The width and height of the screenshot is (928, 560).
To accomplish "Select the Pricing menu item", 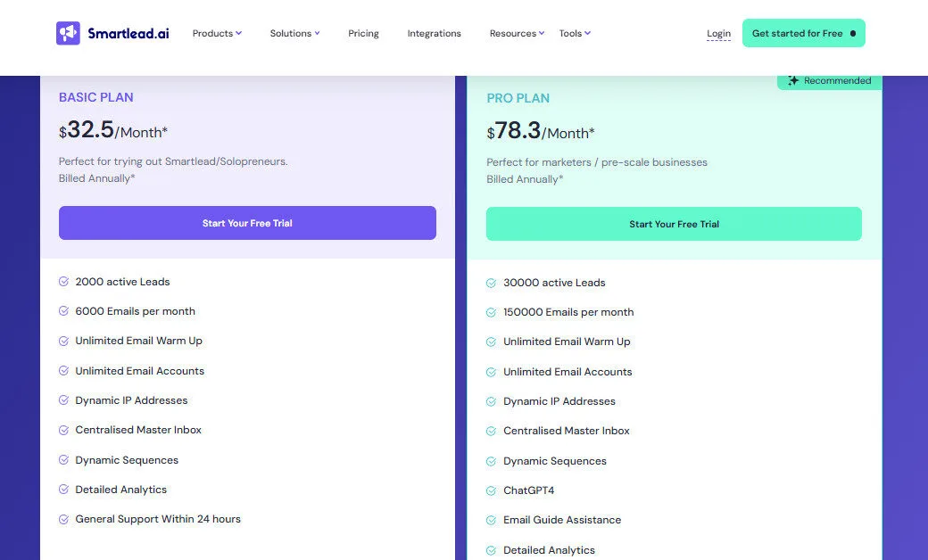I will tap(363, 33).
